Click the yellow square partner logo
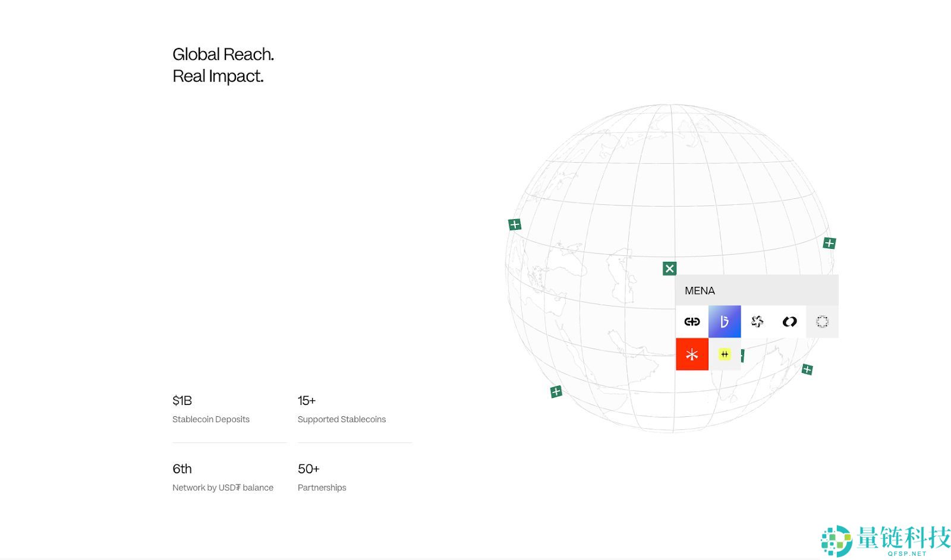 coord(725,355)
